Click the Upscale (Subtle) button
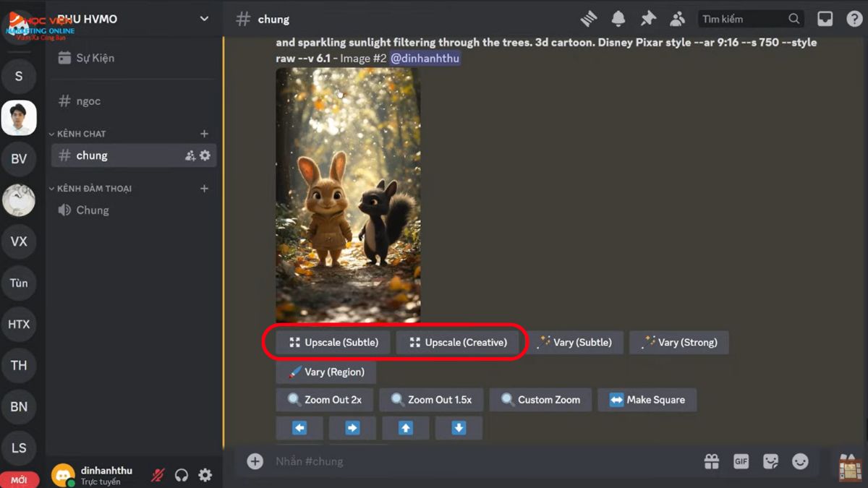868x488 pixels. click(x=333, y=342)
